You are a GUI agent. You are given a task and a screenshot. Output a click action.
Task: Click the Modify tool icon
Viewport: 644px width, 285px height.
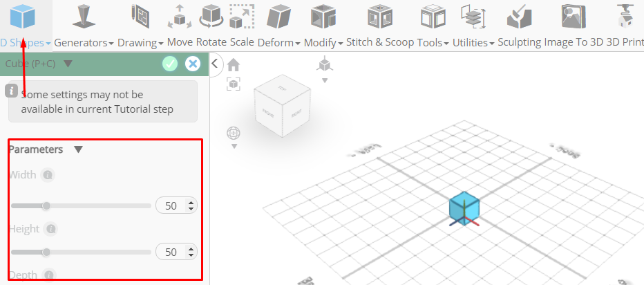pyautogui.click(x=323, y=17)
